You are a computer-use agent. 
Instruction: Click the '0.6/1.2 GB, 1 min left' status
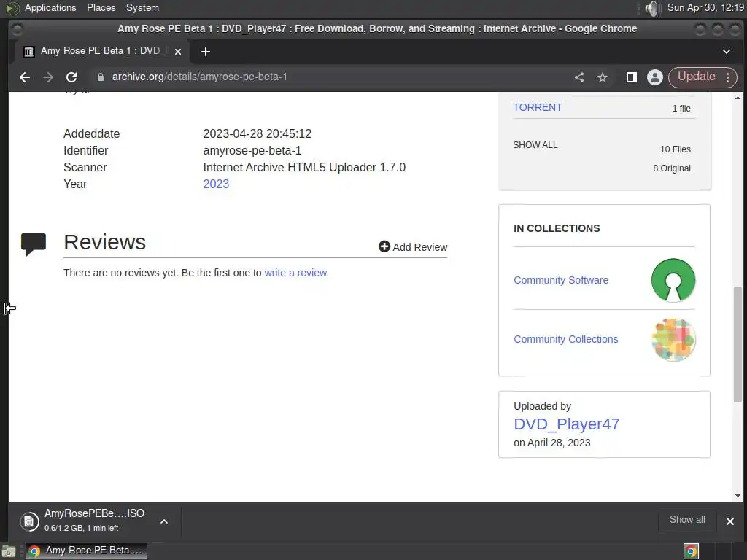81,528
